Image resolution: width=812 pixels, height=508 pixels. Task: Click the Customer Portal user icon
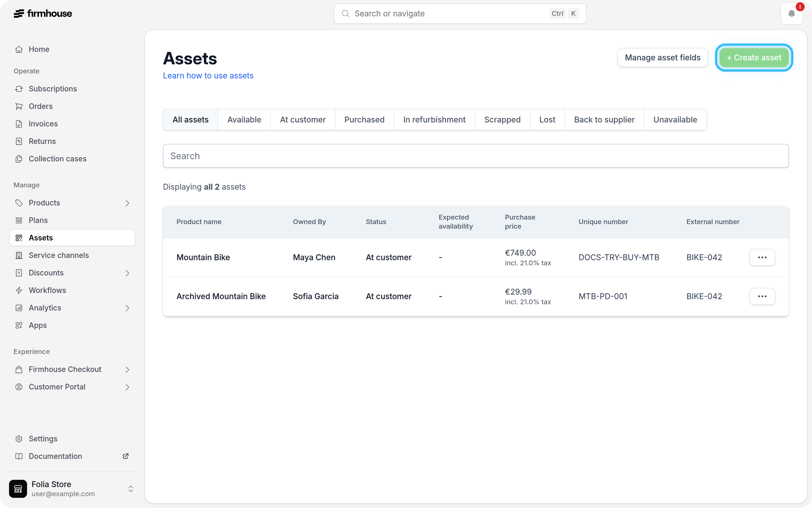(x=19, y=387)
